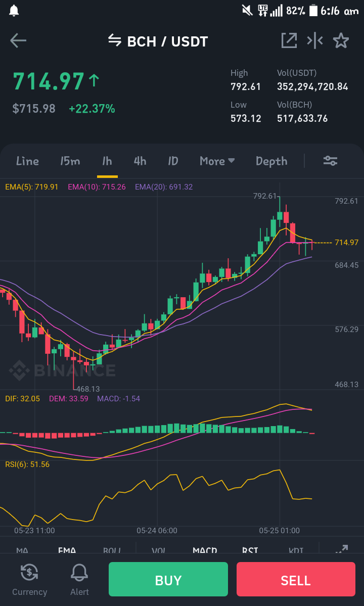The image size is (364, 606).
Task: Add BCH/USDT to favorites star
Action: click(x=341, y=40)
